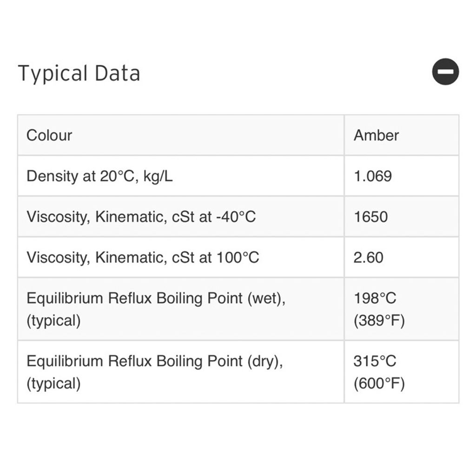Image resolution: width=476 pixels, height=476 pixels.
Task: Click the (389°F) Fahrenheit value
Action: click(x=379, y=320)
